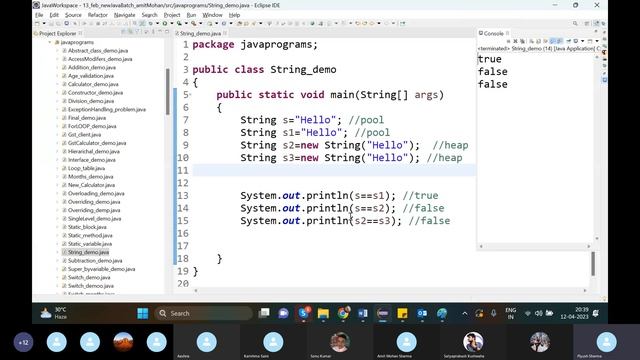Select String_demo.java in Project Explorer

pos(88,252)
